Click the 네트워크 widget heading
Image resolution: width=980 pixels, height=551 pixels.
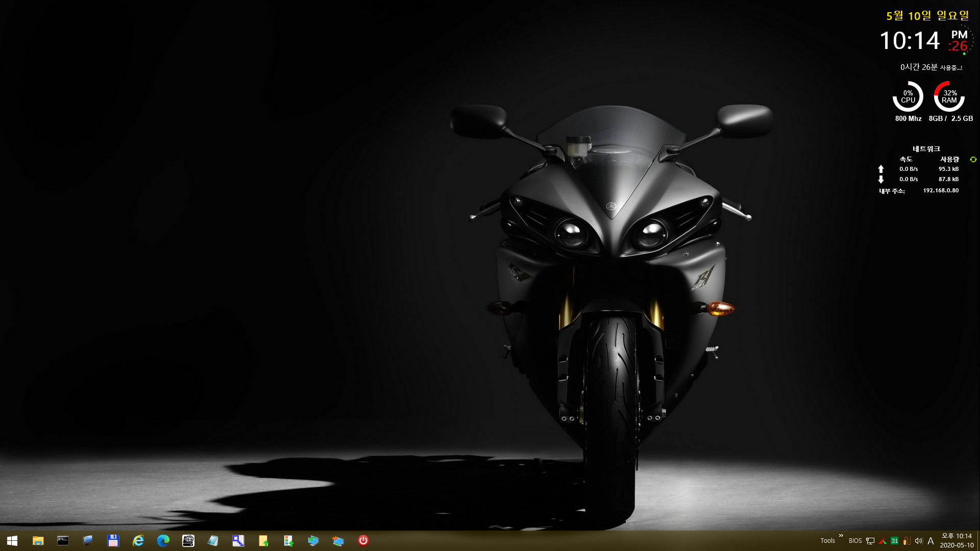pos(926,149)
